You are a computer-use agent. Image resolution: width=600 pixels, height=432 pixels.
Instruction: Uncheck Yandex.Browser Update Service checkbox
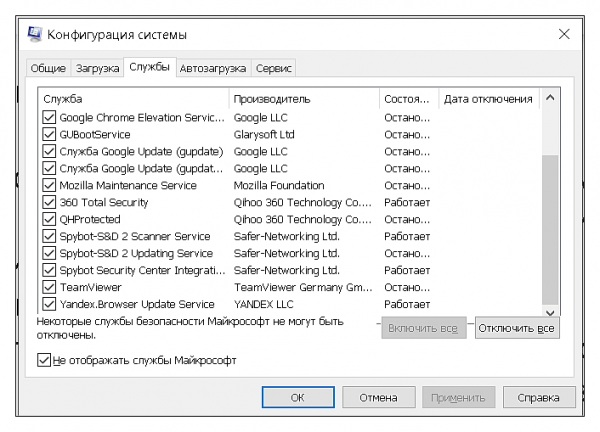point(49,304)
